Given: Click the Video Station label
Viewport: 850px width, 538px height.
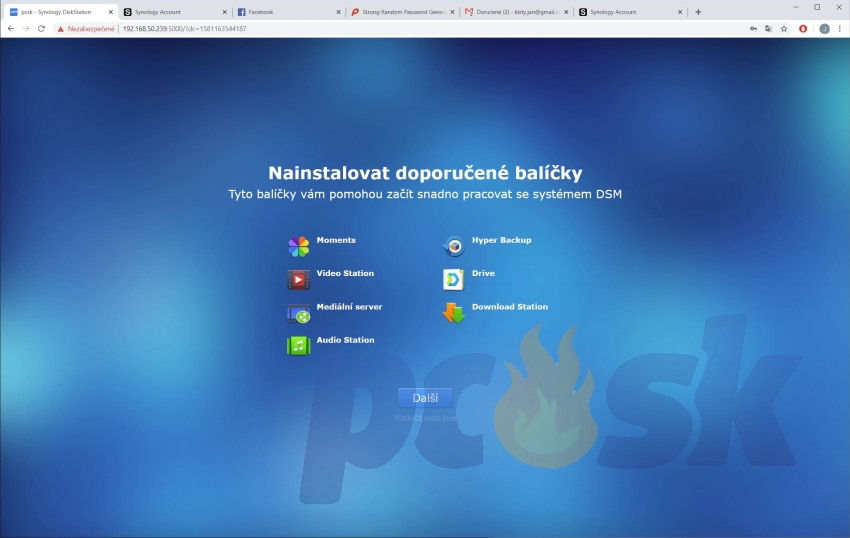Looking at the screenshot, I should (x=345, y=273).
